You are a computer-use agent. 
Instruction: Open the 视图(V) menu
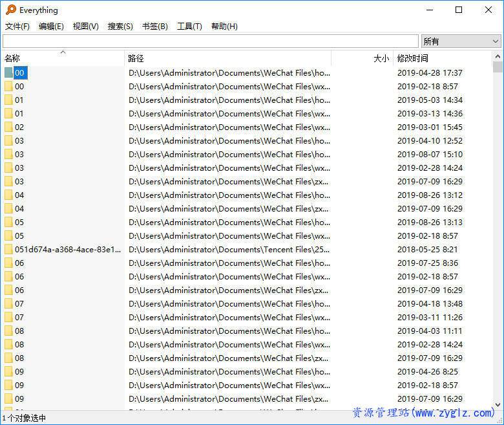(x=85, y=26)
